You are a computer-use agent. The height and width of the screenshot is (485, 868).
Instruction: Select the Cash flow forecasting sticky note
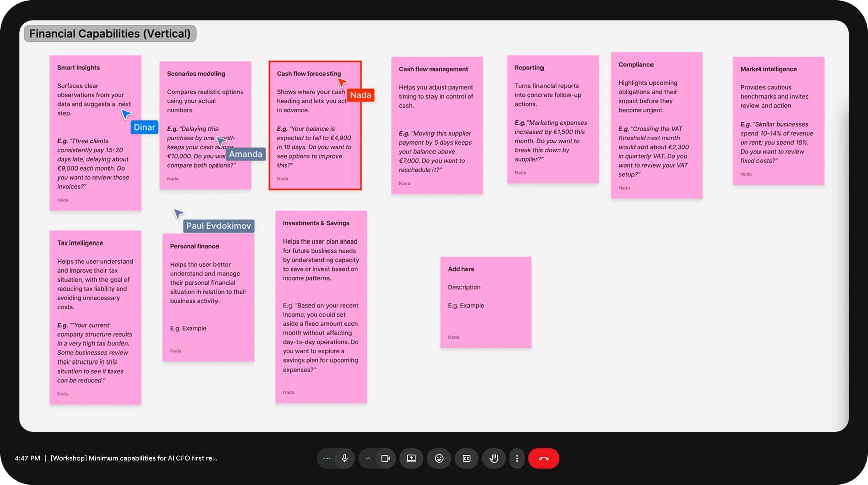[315, 126]
